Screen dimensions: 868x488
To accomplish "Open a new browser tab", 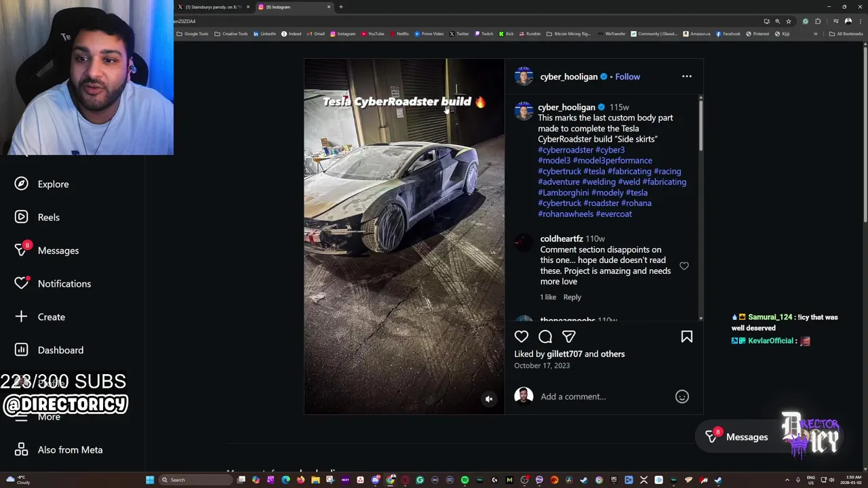I will [x=341, y=7].
